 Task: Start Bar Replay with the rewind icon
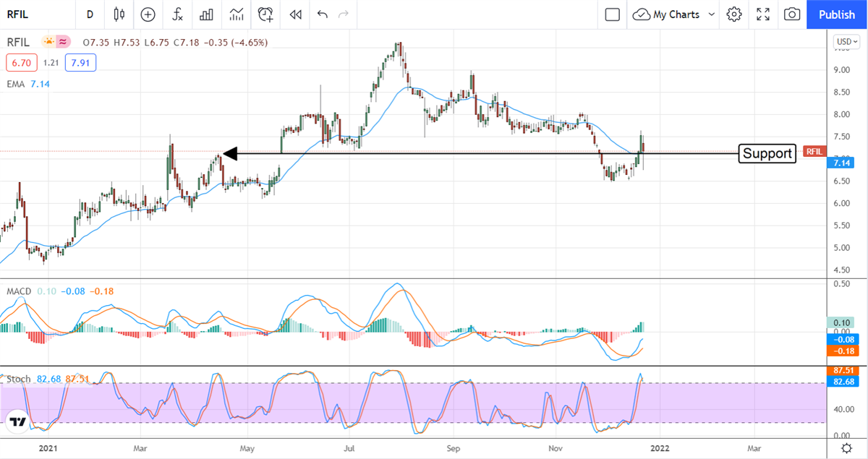click(295, 14)
